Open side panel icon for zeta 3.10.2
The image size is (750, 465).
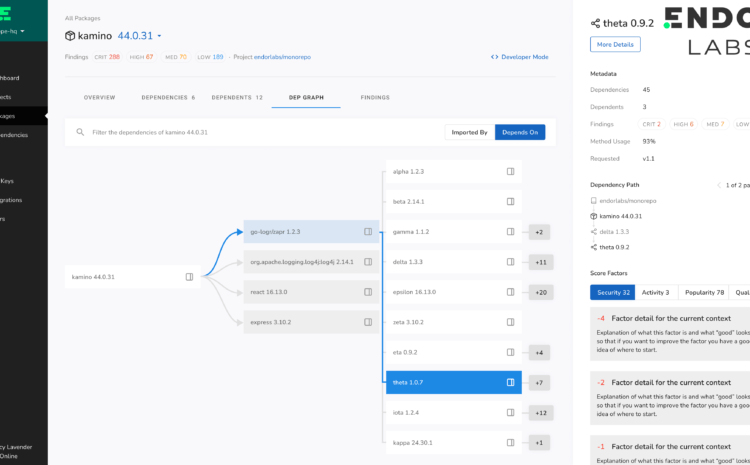point(510,322)
